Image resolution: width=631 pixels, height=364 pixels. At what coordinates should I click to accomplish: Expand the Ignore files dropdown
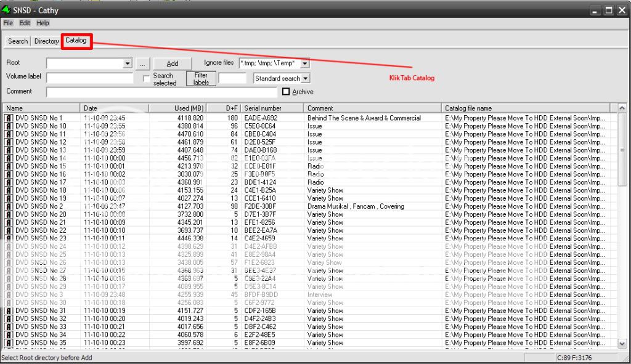coord(305,63)
